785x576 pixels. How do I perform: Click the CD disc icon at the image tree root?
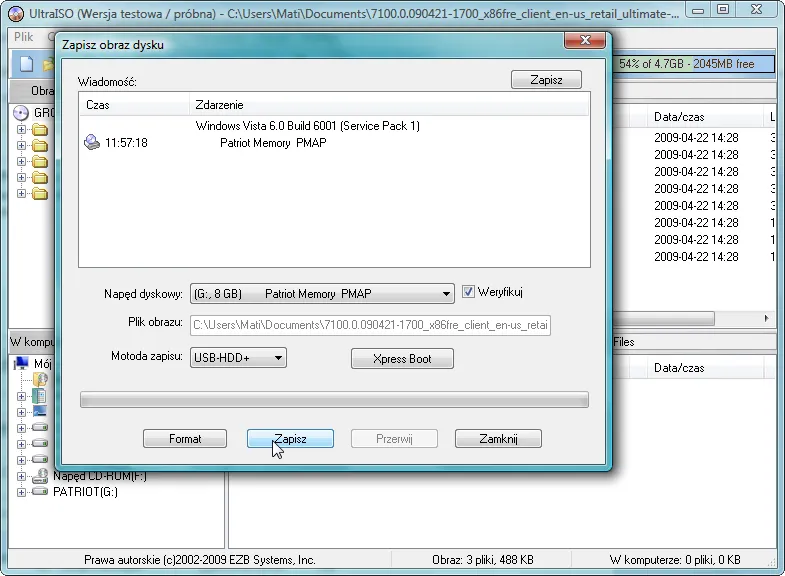pos(22,112)
